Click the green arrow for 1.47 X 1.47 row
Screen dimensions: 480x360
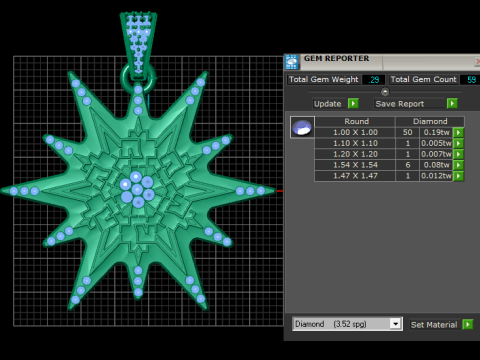point(459,176)
